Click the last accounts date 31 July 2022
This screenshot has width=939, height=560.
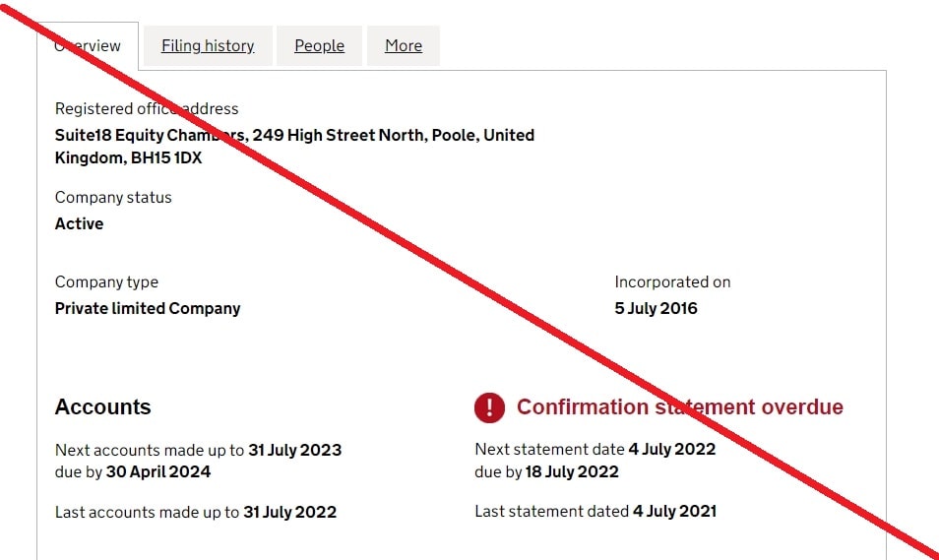(289, 512)
